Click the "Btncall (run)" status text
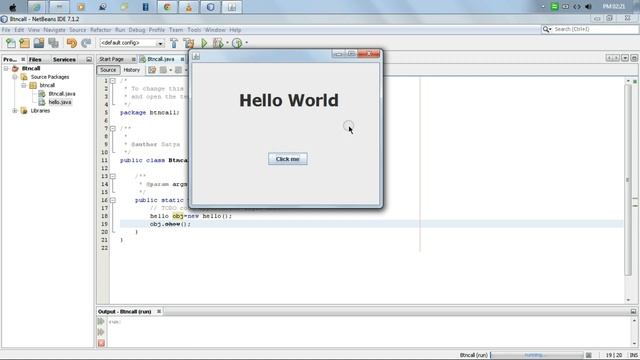 coord(473,356)
